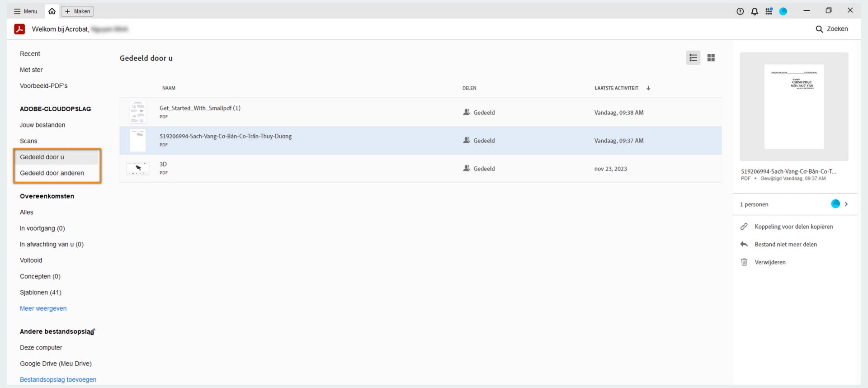Open Jouw bestanden
Viewport: 868px width, 388px height.
tap(42, 125)
